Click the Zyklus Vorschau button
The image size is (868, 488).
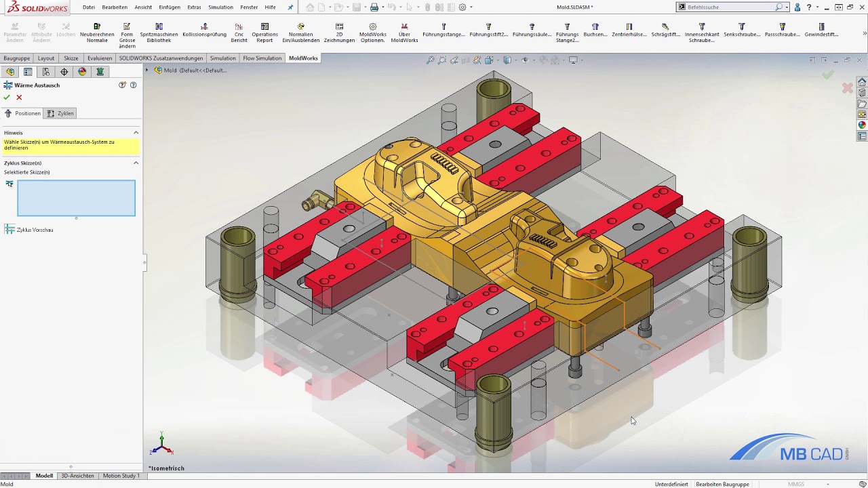point(28,230)
